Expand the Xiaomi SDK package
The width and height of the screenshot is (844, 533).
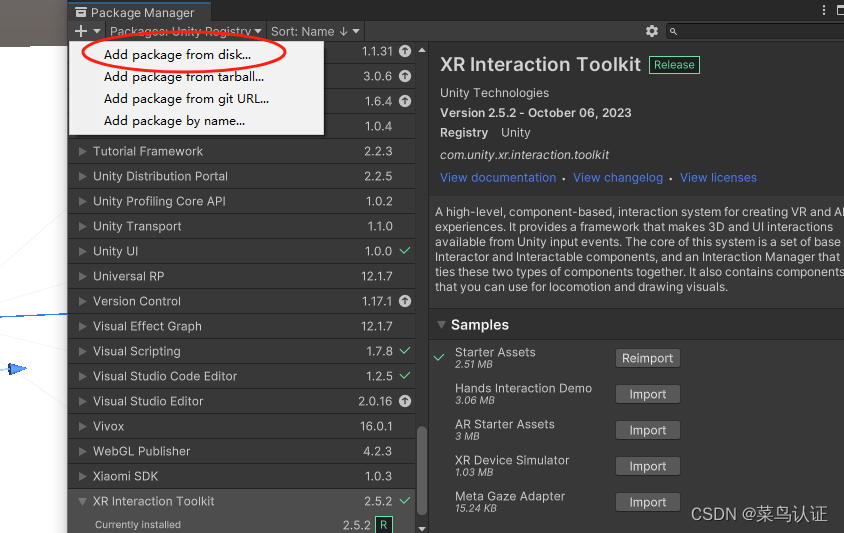tap(82, 476)
